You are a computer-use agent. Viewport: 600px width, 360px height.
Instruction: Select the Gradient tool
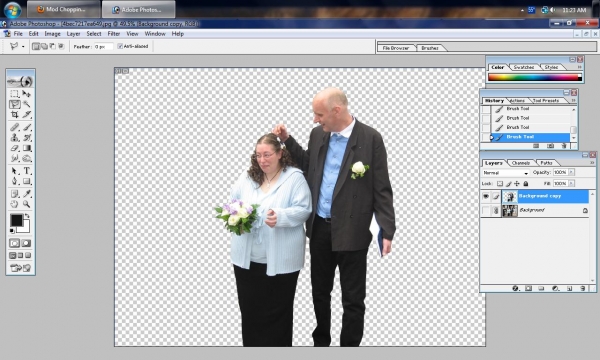pyautogui.click(x=26, y=148)
